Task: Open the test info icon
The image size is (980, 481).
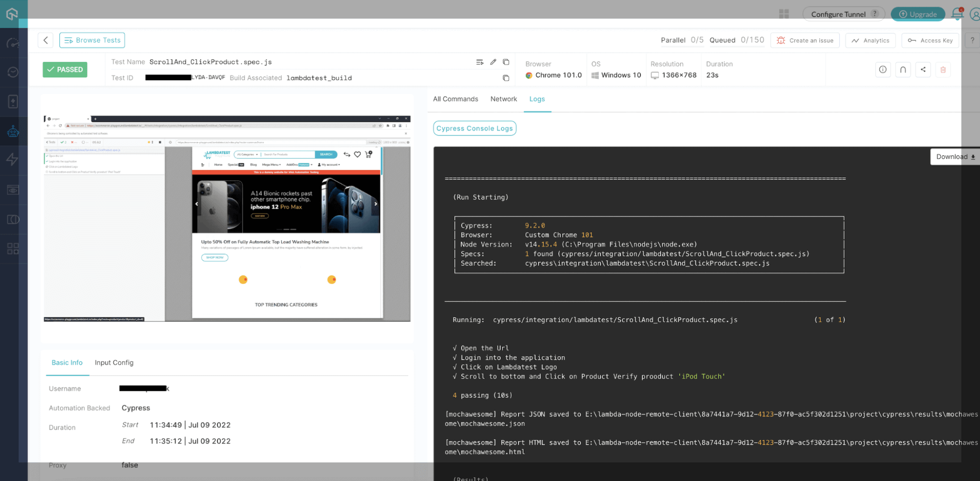Action: tap(883, 70)
